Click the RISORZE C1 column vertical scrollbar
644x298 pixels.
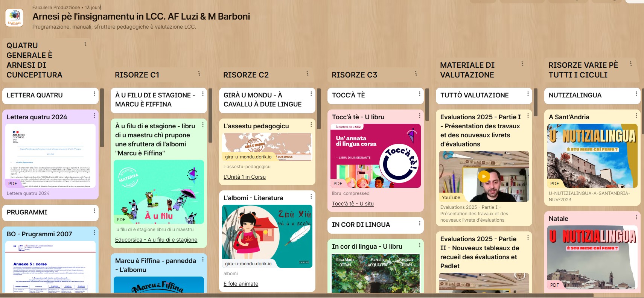pos(210,115)
